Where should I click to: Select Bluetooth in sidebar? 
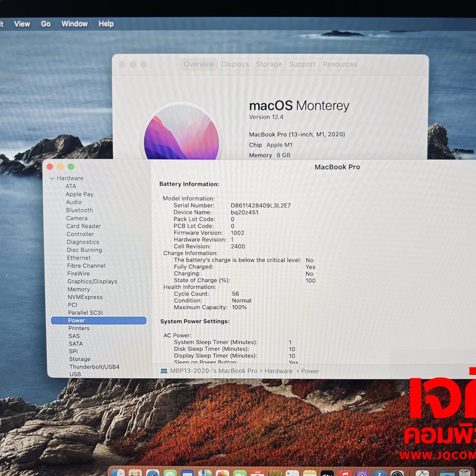pos(79,210)
